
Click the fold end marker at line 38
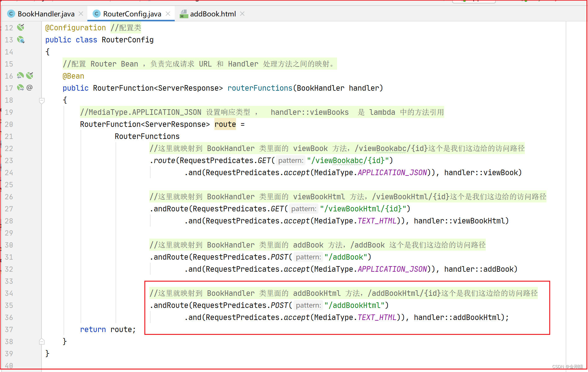pos(42,342)
